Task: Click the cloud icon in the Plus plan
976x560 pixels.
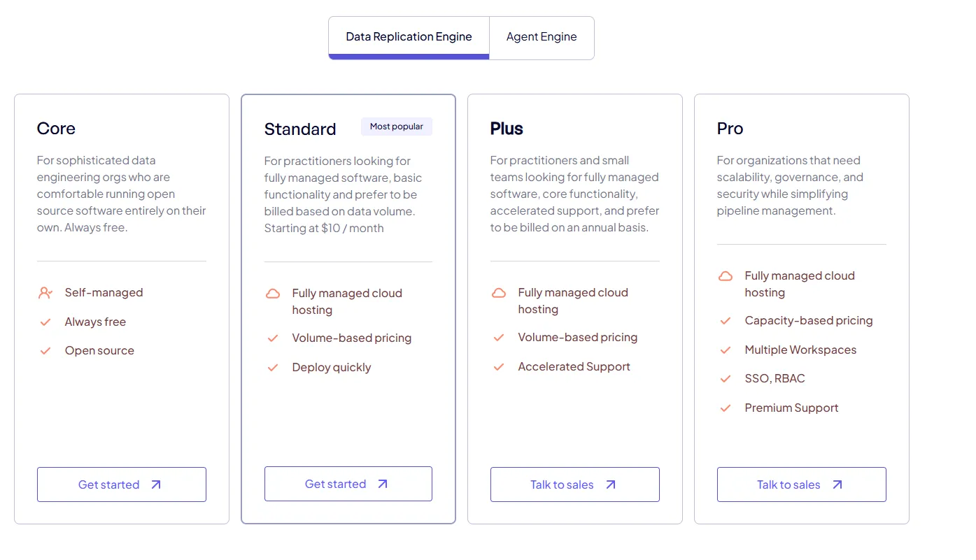Action: point(499,293)
